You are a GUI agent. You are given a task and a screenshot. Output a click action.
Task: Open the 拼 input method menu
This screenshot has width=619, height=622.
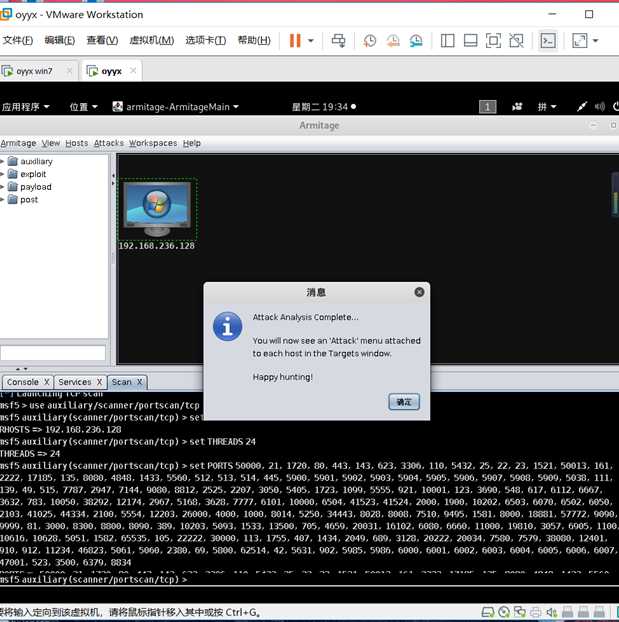click(546, 107)
